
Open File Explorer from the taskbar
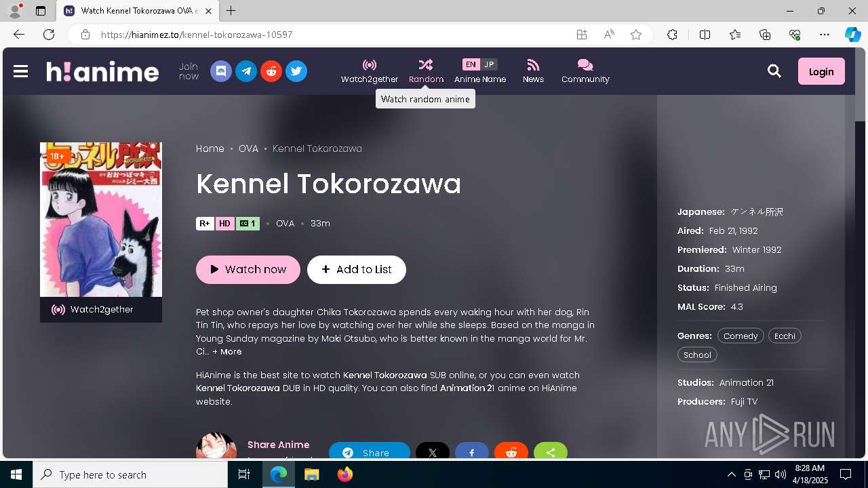pyautogui.click(x=311, y=474)
